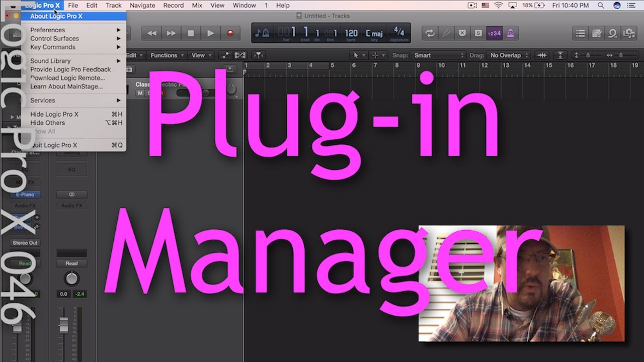Open the Sound Library submenu

pyautogui.click(x=73, y=61)
